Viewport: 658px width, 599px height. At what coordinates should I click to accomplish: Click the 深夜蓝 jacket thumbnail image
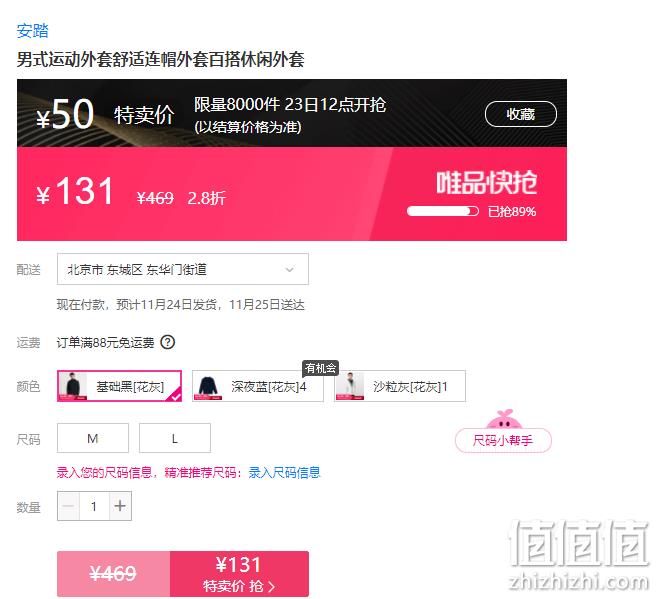tap(207, 386)
